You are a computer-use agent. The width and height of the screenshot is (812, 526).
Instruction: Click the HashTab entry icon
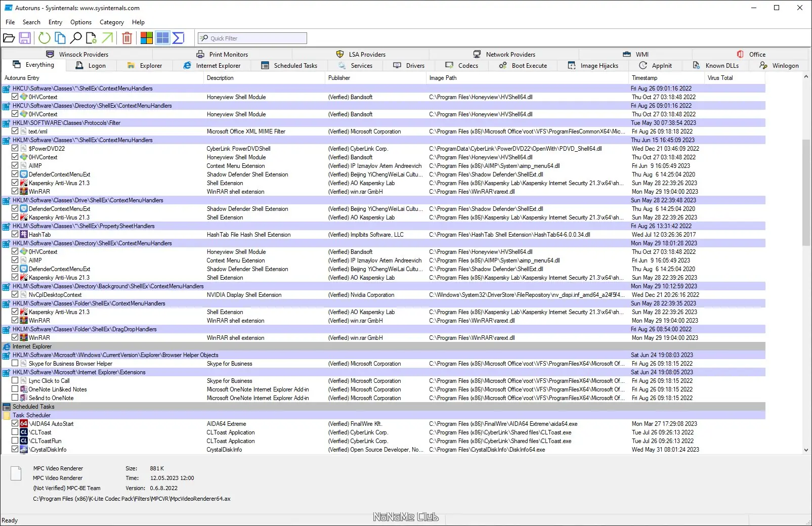(x=24, y=235)
